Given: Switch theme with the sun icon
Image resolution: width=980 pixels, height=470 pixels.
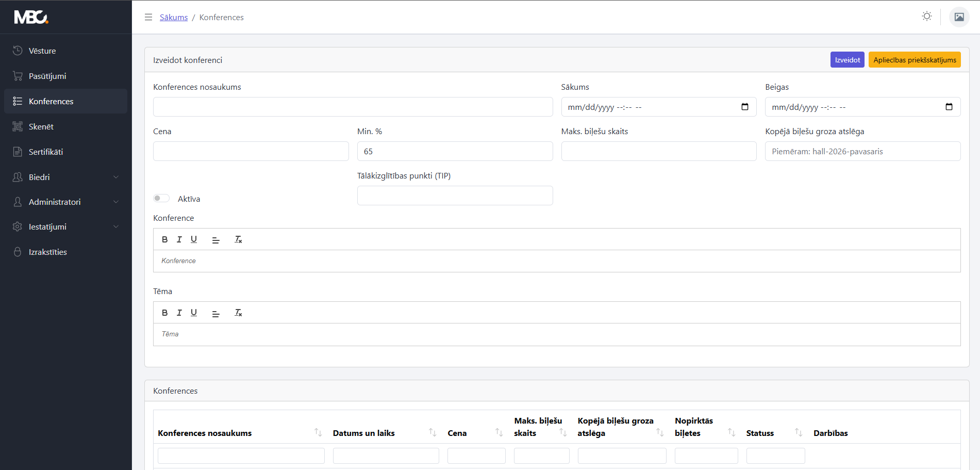Looking at the screenshot, I should 927,17.
